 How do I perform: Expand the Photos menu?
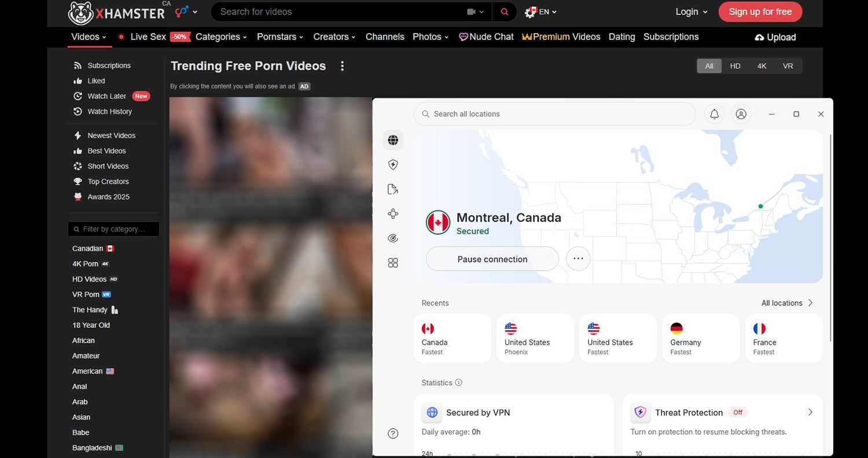(x=431, y=36)
